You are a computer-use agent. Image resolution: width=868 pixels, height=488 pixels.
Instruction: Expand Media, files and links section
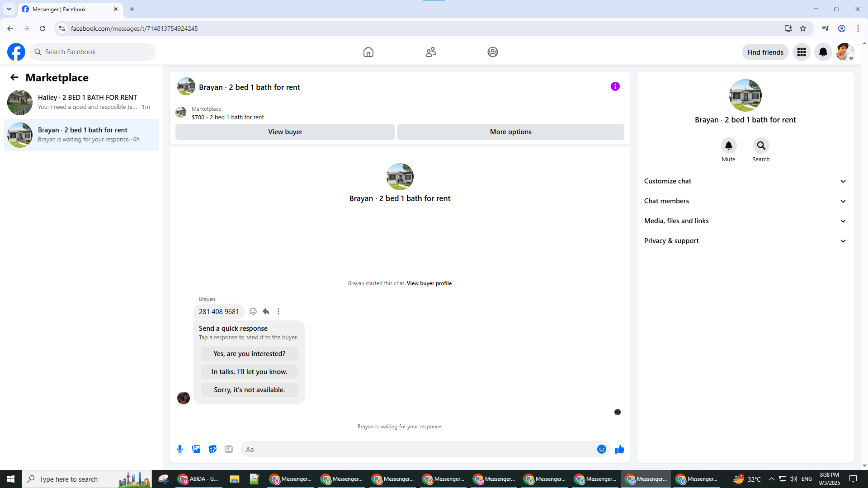click(x=745, y=221)
